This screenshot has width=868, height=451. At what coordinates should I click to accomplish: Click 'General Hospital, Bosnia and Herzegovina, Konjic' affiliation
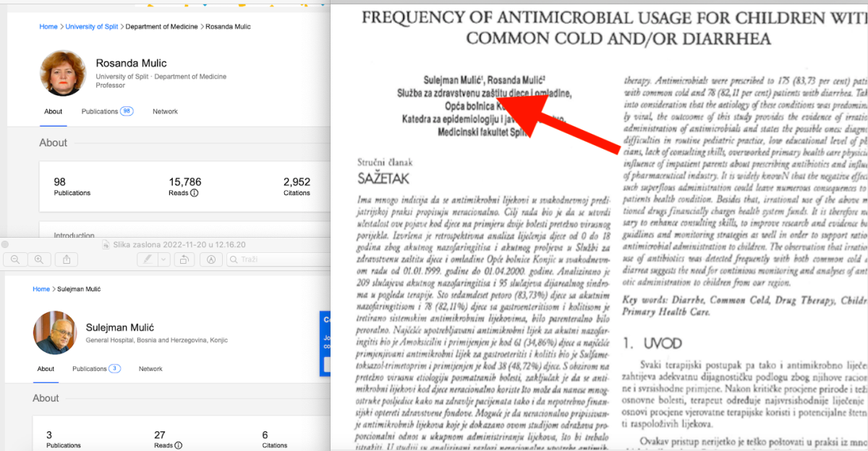[158, 340]
